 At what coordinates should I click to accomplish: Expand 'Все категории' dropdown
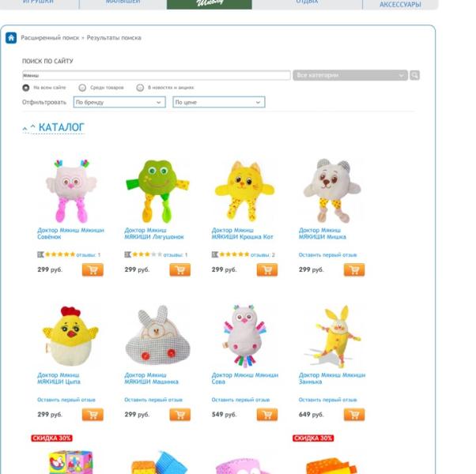[350, 75]
